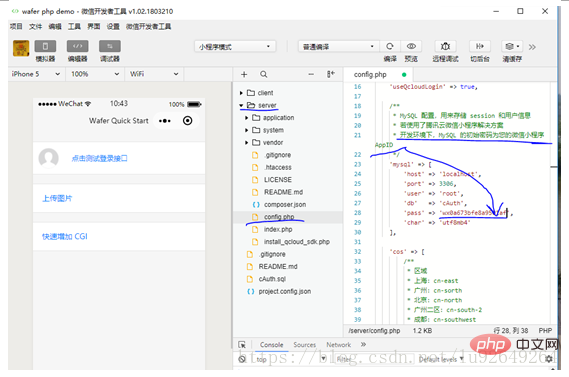Screen dimensions: 569x377
Task: Open .gitignore inside server folder
Action: pyautogui.click(x=277, y=155)
